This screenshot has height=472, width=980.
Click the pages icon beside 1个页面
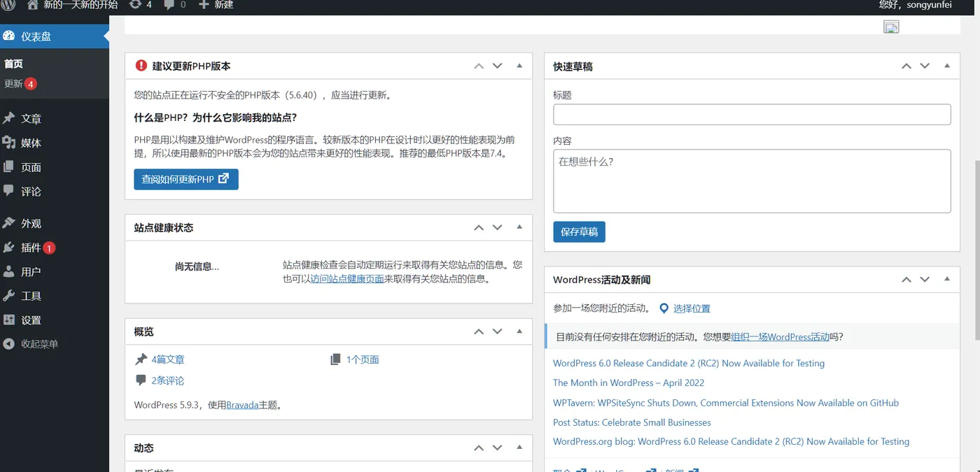pyautogui.click(x=335, y=359)
